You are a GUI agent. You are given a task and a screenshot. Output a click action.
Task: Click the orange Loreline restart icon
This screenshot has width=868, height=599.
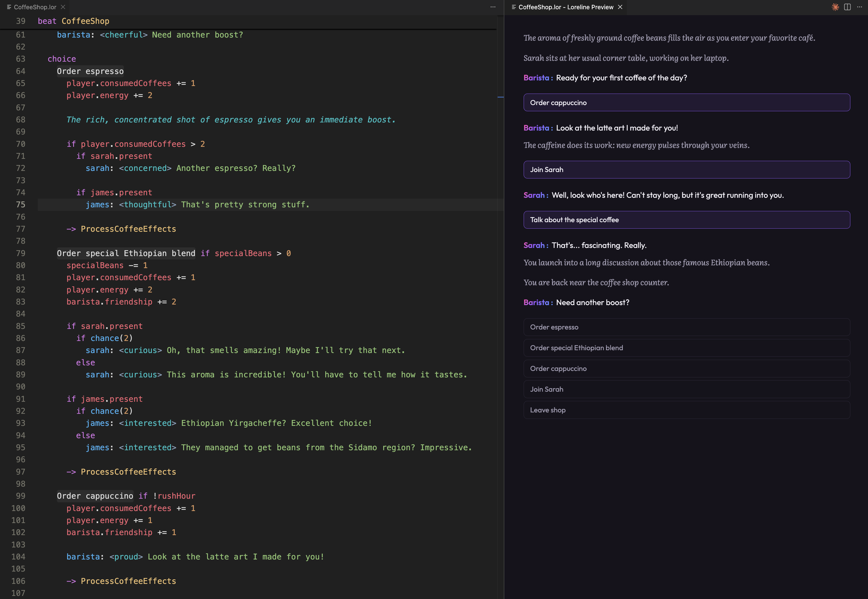pyautogui.click(x=835, y=7)
